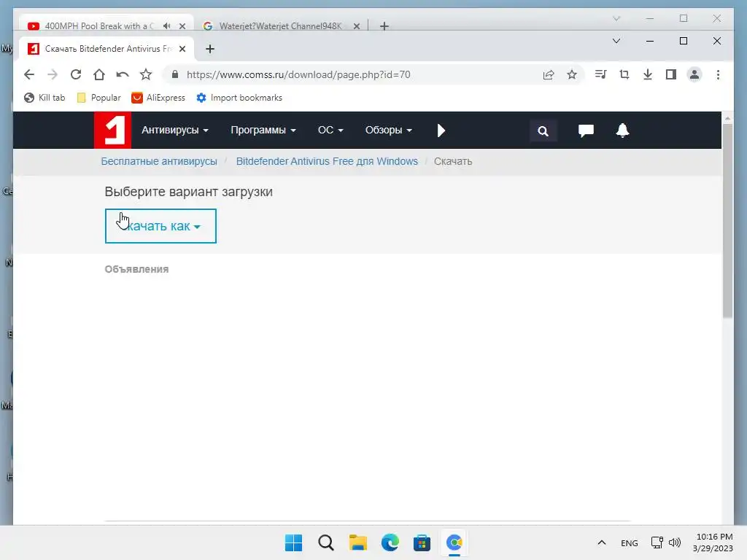Screen dimensions: 747x560
Task: Open the site search magnifier
Action: tap(543, 131)
